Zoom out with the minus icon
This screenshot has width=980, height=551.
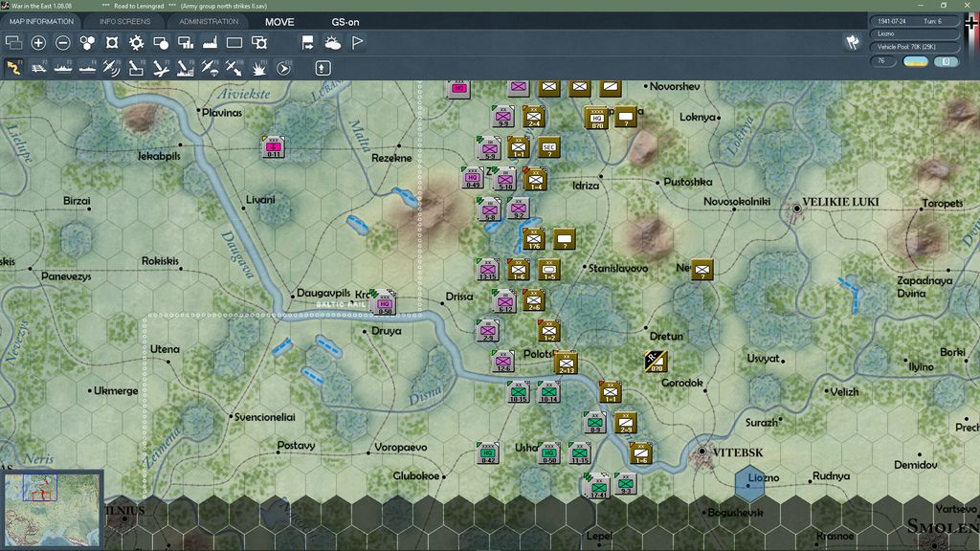(62, 42)
